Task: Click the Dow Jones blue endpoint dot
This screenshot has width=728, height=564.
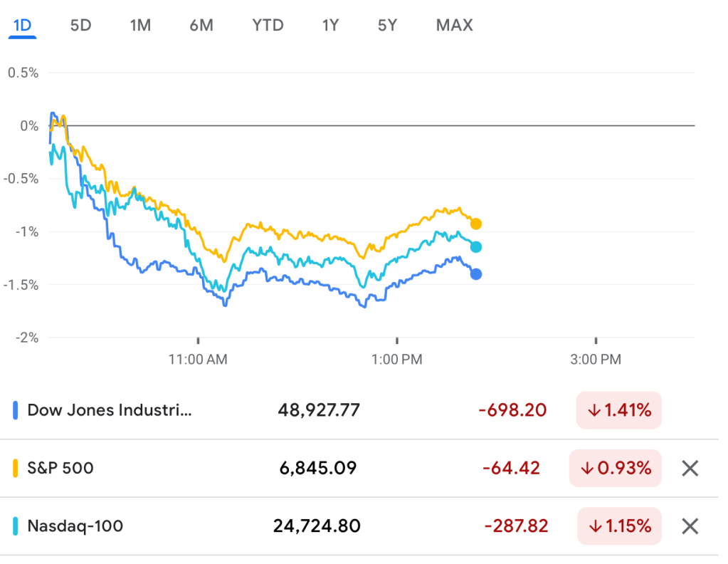Action: [476, 274]
